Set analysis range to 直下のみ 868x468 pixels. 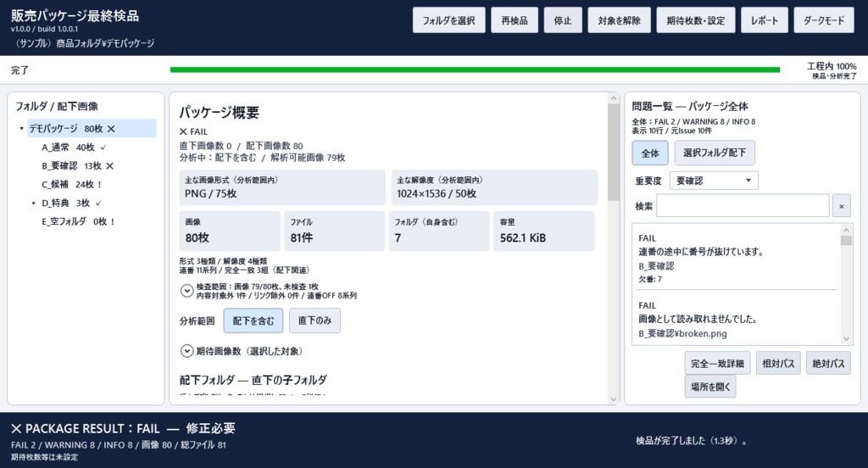point(314,320)
